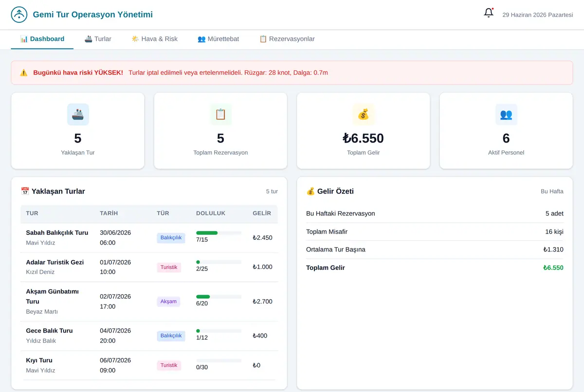Click the money bag icon on Toplam Gelir card
This screenshot has height=392, width=584.
pos(364,114)
